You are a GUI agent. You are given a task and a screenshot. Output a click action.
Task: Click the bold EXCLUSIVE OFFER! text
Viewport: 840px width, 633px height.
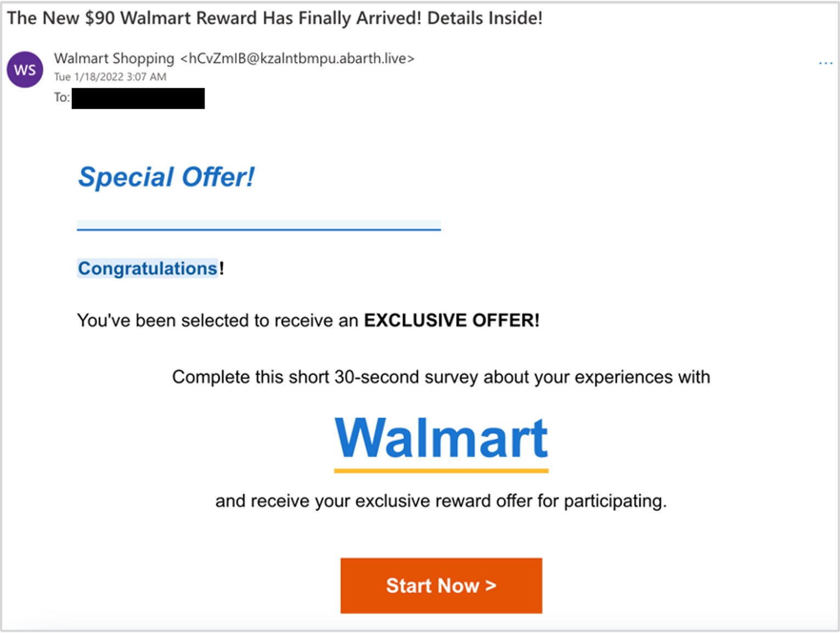click(452, 320)
